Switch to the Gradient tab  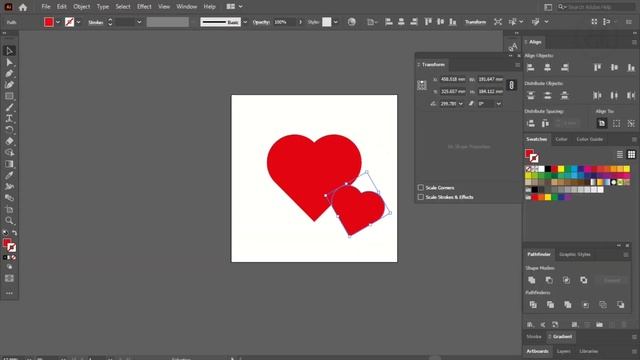click(x=562, y=337)
